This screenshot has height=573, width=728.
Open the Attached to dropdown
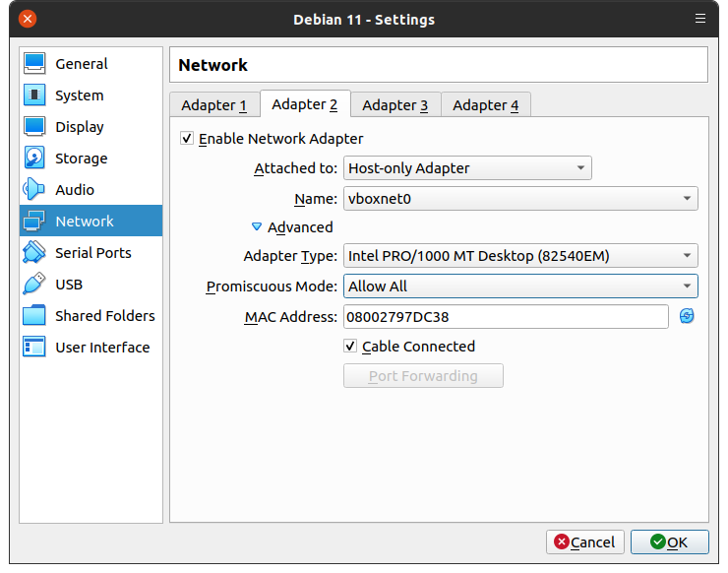pyautogui.click(x=467, y=168)
